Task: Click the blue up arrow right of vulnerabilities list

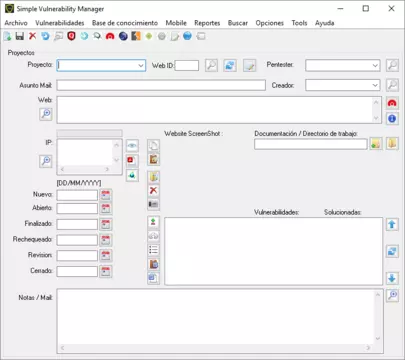Action: 392,224
